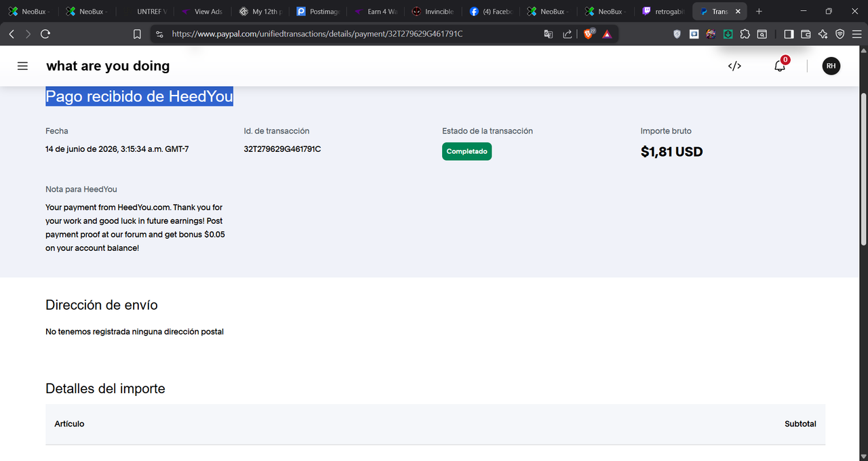This screenshot has height=461, width=868.
Task: Open the Brave Wallet icon
Action: click(x=806, y=34)
